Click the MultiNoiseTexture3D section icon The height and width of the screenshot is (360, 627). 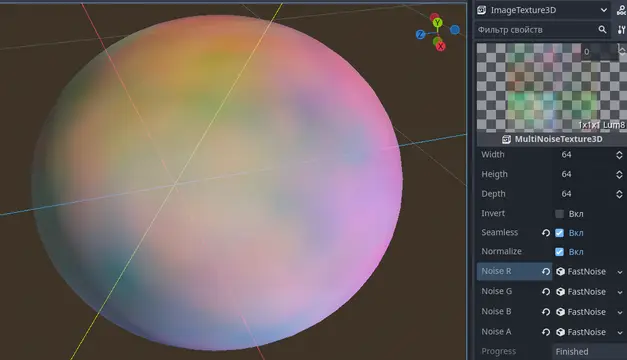click(x=506, y=139)
